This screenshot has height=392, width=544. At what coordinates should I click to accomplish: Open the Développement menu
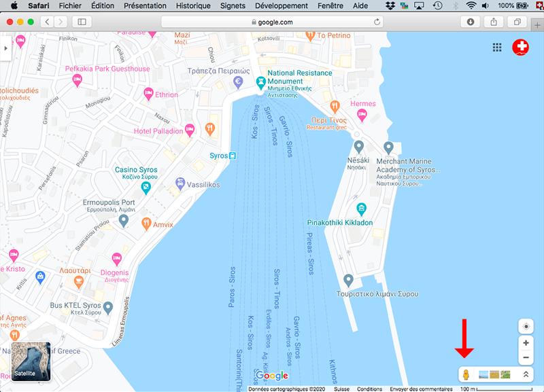282,5
